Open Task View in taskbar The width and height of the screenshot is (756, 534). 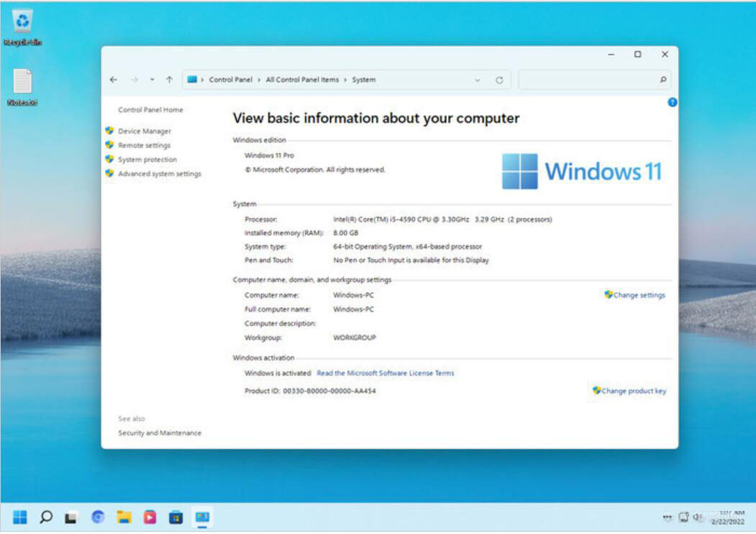click(x=71, y=517)
